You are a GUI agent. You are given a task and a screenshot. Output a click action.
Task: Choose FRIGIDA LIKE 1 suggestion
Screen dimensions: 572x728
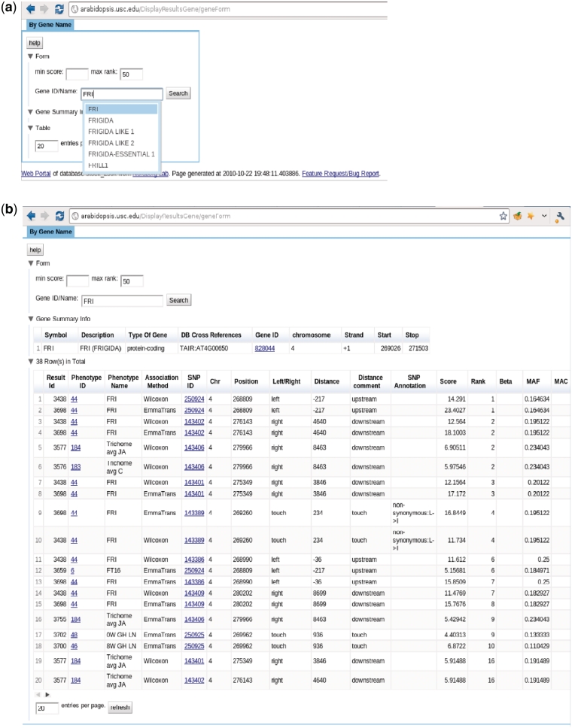coord(121,132)
